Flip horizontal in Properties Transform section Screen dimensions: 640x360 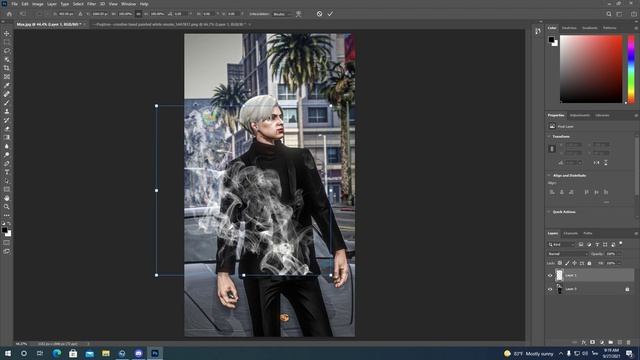596,163
